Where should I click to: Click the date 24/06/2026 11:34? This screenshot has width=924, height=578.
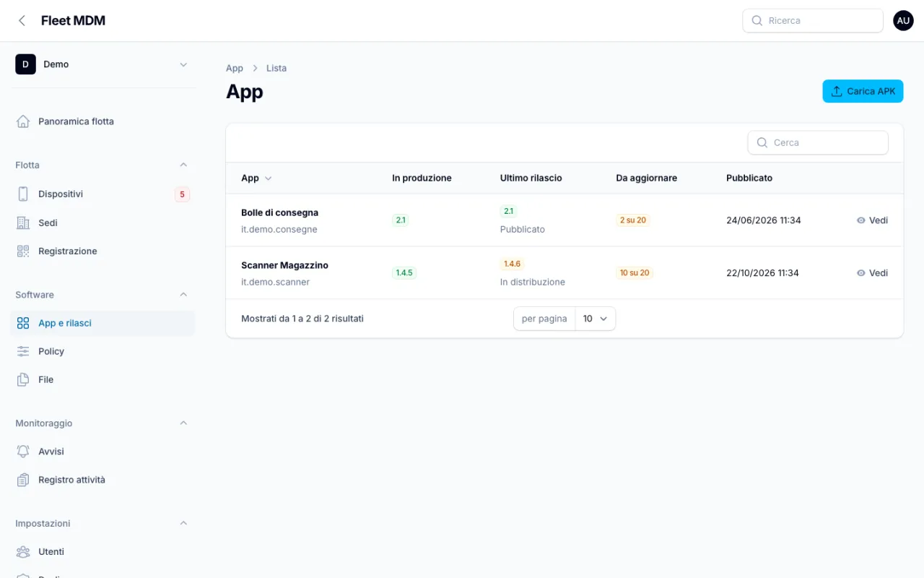764,220
